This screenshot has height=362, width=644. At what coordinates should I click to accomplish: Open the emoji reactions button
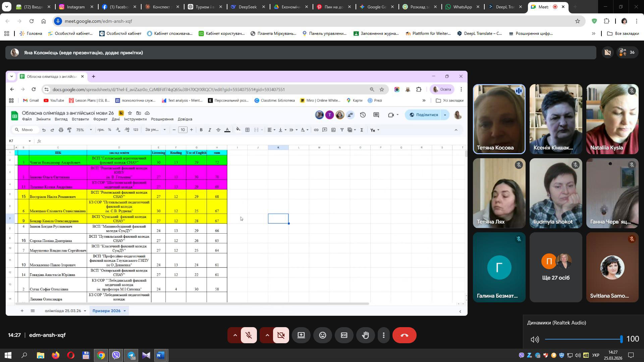(x=322, y=335)
